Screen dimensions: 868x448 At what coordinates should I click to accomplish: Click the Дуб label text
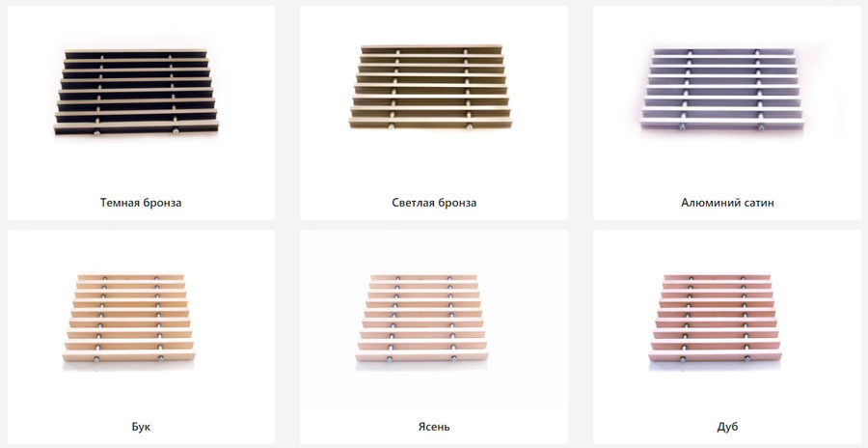(727, 427)
